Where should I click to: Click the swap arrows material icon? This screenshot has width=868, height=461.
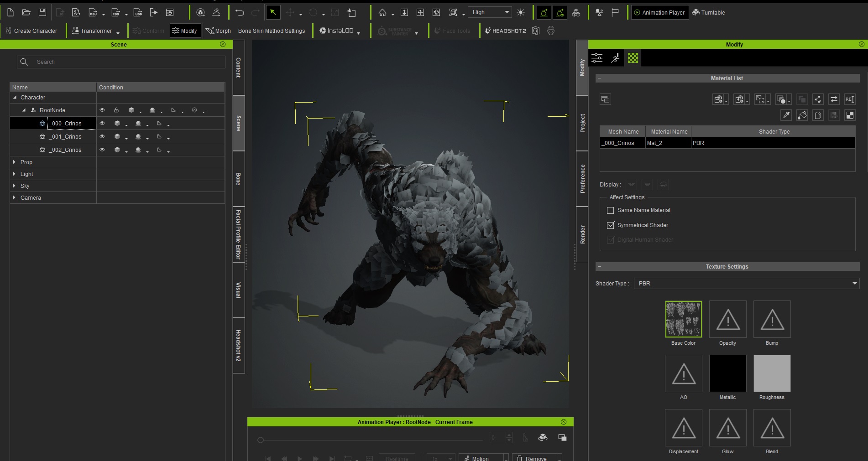click(x=834, y=99)
